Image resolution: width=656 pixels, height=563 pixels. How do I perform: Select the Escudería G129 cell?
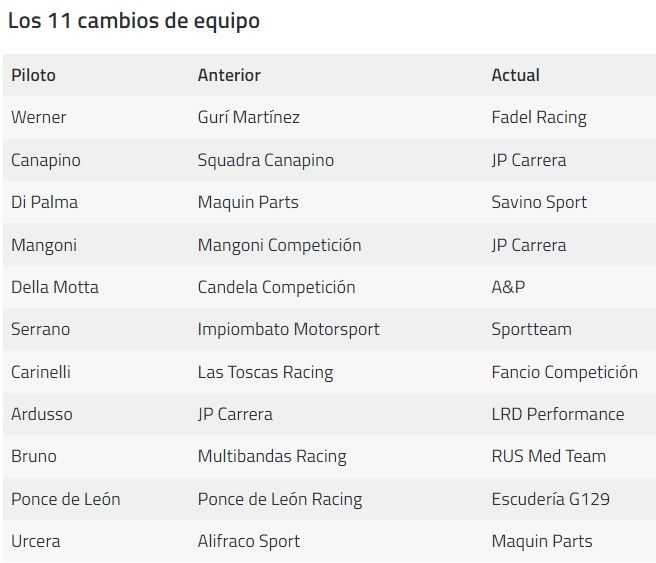click(550, 499)
